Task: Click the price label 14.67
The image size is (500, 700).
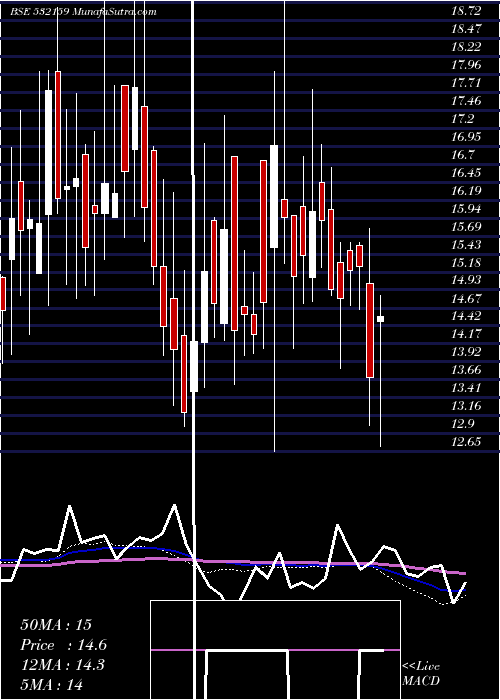Action: tap(467, 298)
